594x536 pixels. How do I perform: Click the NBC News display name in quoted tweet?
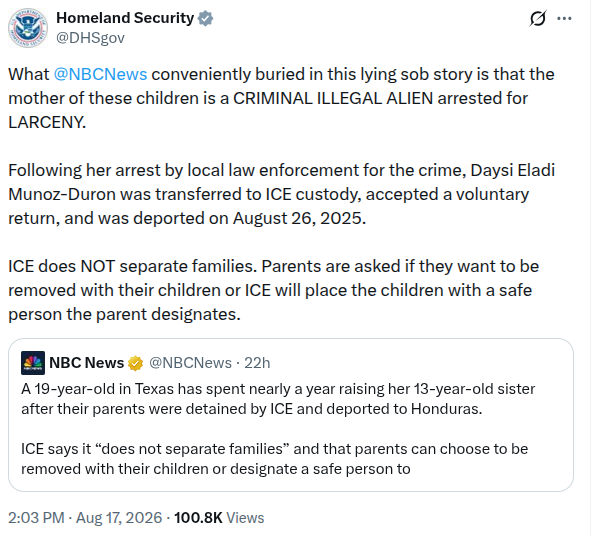coord(87,363)
